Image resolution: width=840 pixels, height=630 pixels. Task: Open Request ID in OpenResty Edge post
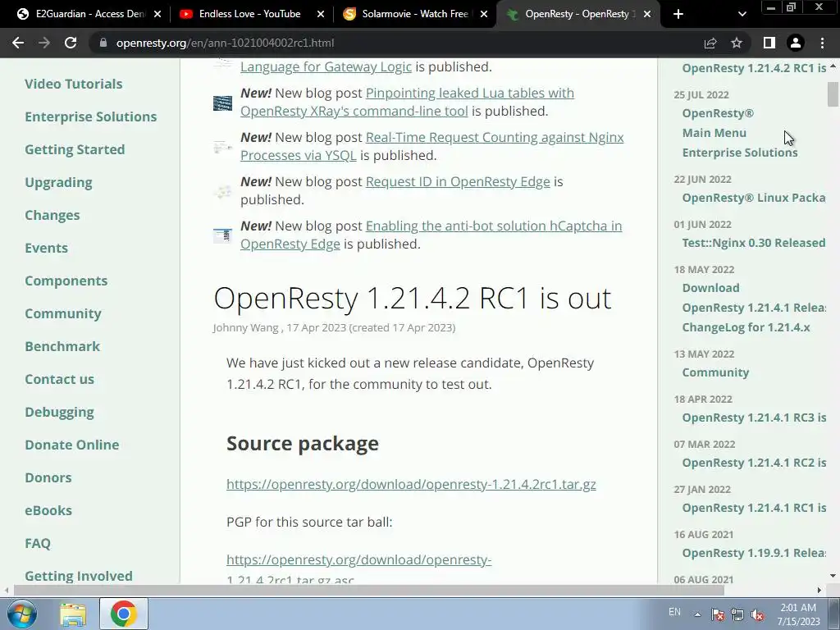[458, 181]
